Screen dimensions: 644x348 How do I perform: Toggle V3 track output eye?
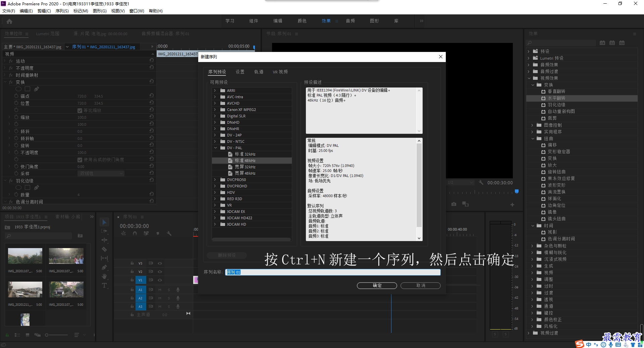(x=160, y=263)
